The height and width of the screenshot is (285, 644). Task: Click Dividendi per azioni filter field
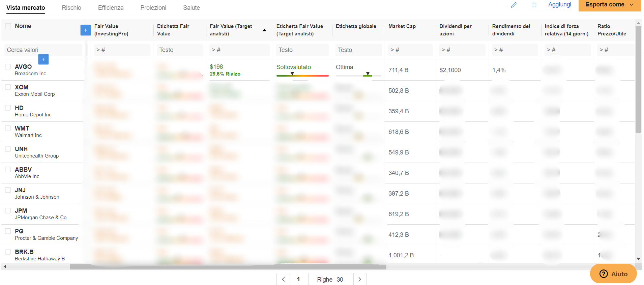point(462,50)
